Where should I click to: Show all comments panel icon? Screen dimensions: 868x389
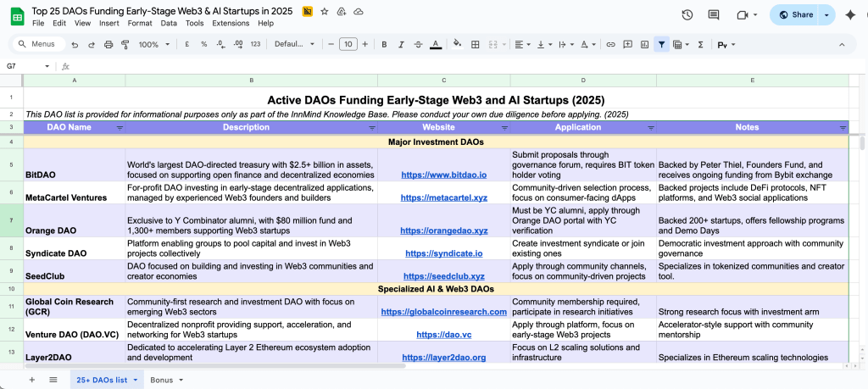[x=714, y=15]
